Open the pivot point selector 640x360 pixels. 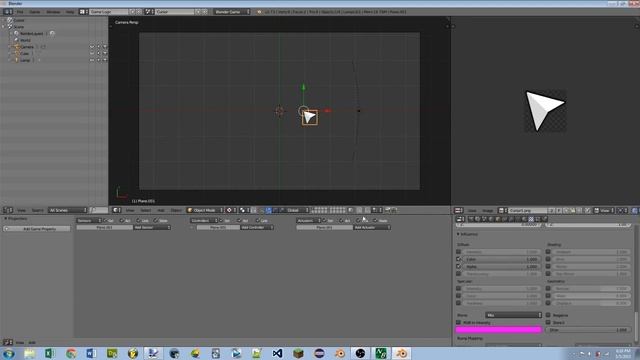point(244,210)
